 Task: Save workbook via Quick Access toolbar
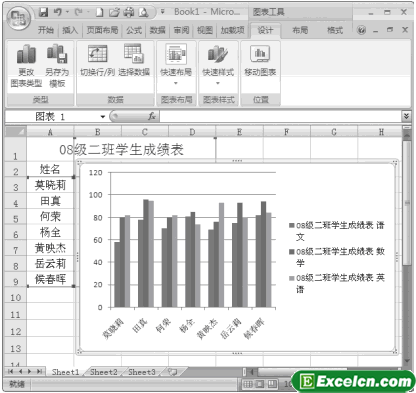tap(44, 12)
